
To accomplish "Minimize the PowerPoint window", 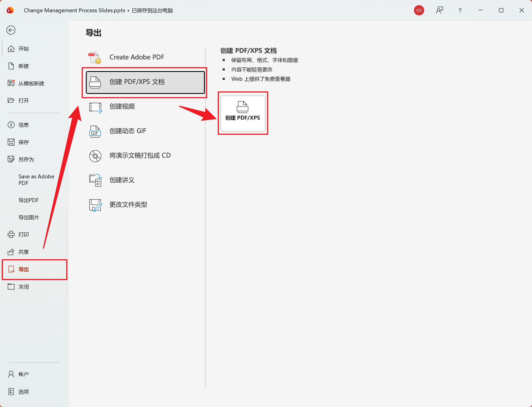I will [x=481, y=10].
